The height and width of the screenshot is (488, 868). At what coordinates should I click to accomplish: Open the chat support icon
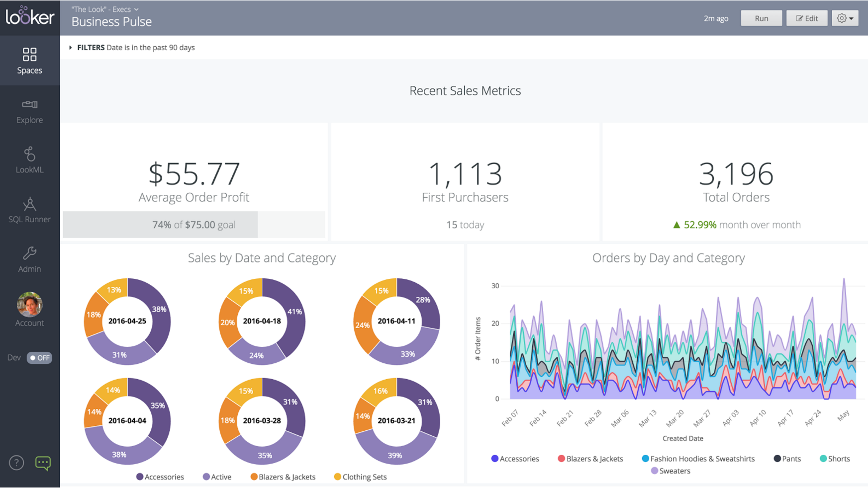(43, 463)
